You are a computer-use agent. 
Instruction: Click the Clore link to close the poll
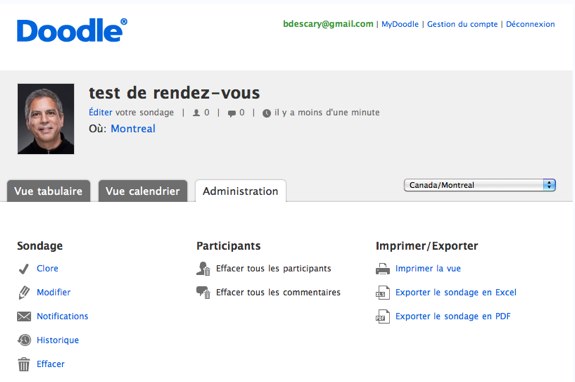pyautogui.click(x=47, y=268)
